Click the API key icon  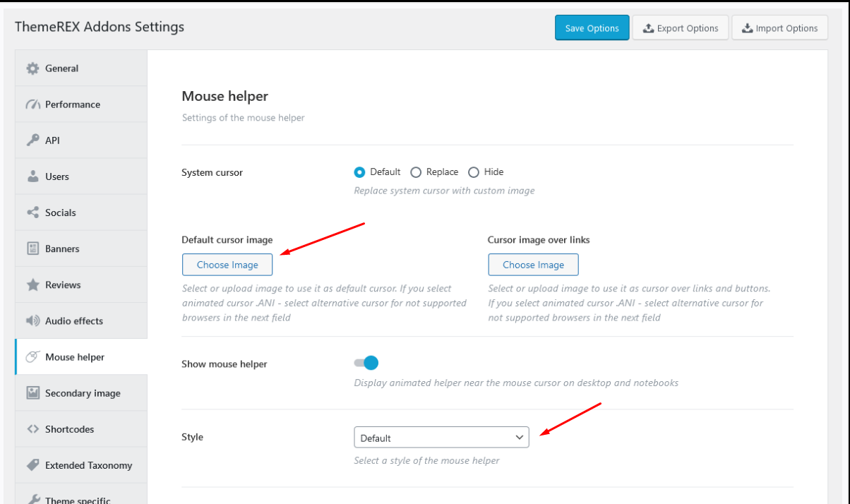(32, 140)
